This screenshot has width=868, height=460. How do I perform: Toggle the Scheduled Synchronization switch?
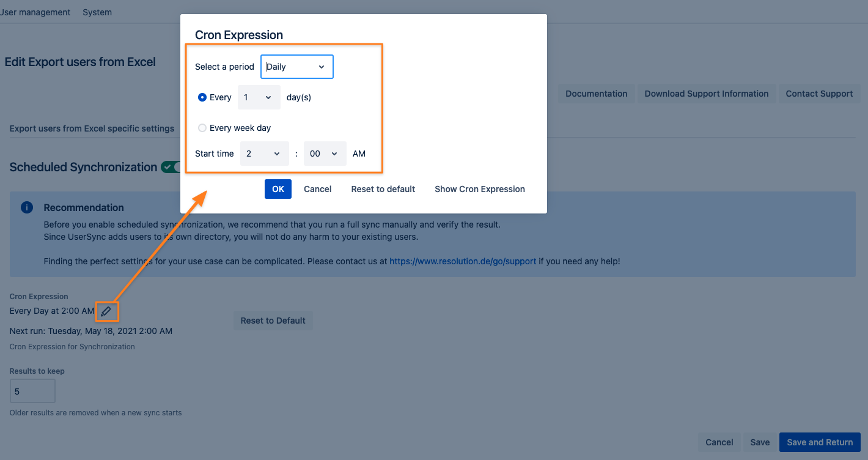171,167
